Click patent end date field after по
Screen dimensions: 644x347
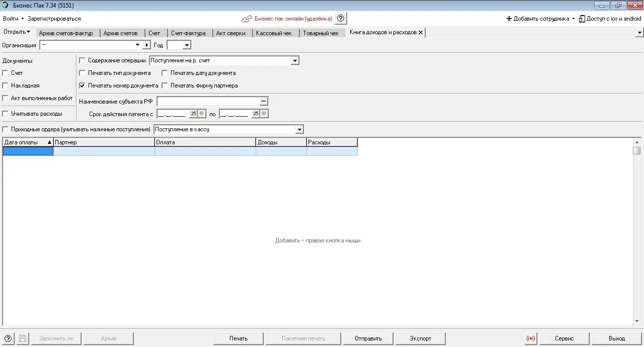pyautogui.click(x=235, y=114)
